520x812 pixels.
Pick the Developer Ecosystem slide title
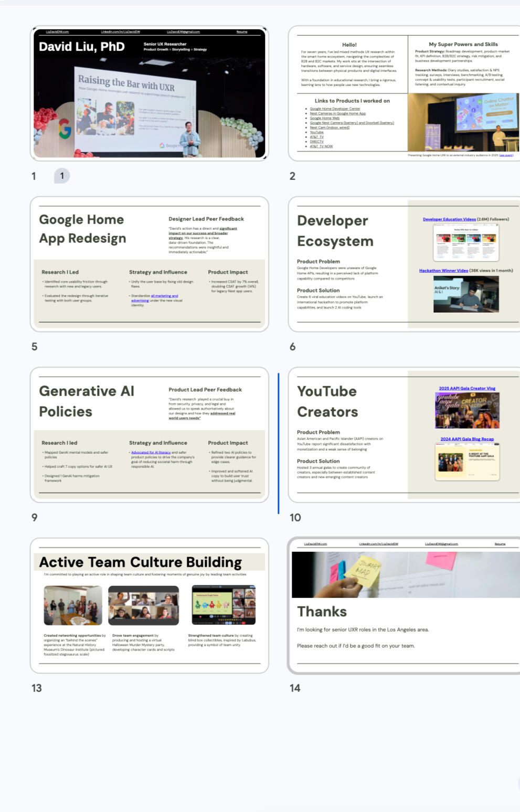pyautogui.click(x=335, y=231)
